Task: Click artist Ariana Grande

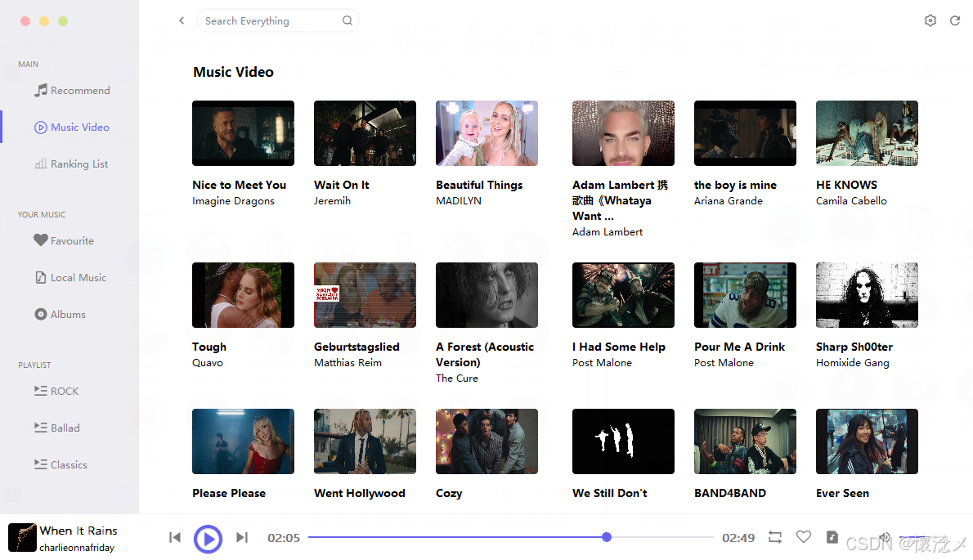Action: (728, 201)
